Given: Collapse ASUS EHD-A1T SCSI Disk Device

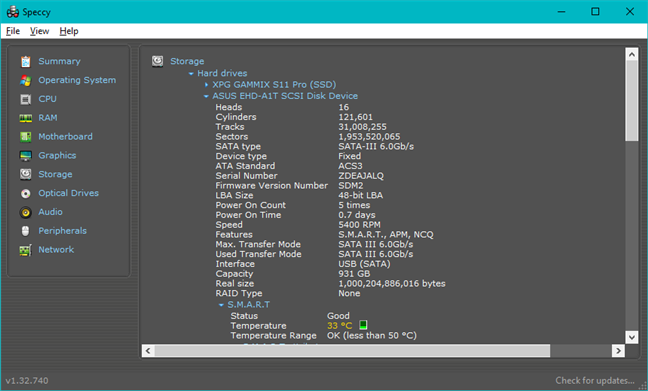Looking at the screenshot, I should (x=206, y=96).
